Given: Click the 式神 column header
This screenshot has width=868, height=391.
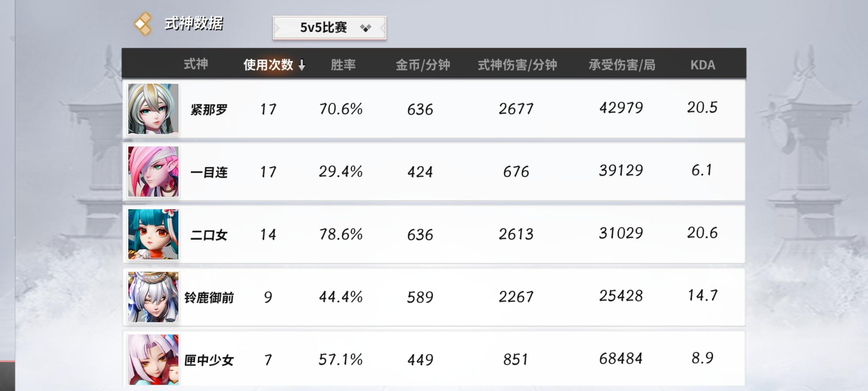Looking at the screenshot, I should pyautogui.click(x=196, y=64).
